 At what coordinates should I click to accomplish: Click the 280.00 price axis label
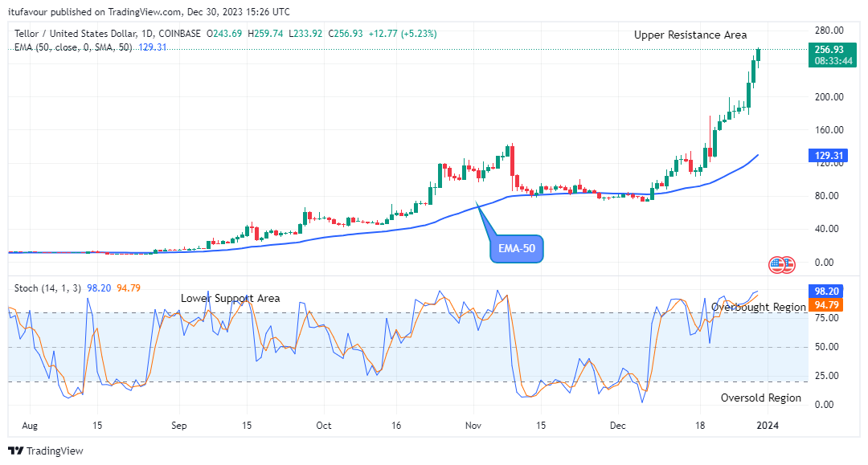tap(829, 31)
